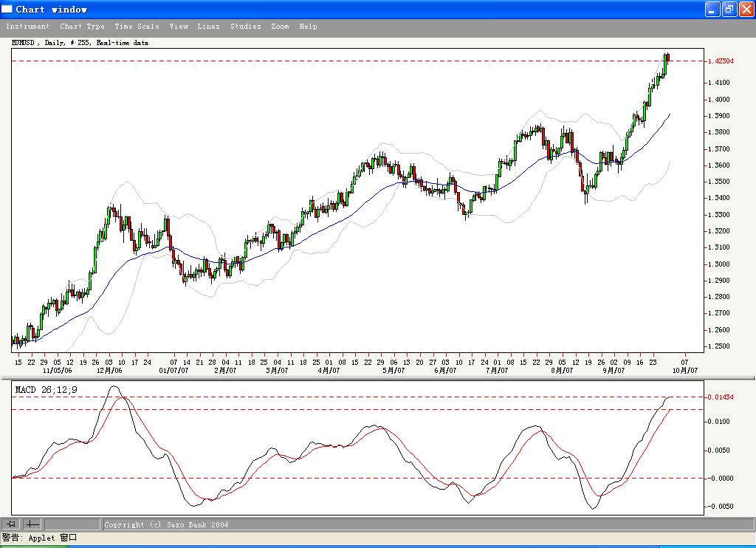Click the MACD 26;12;9 indicator label

point(47,390)
